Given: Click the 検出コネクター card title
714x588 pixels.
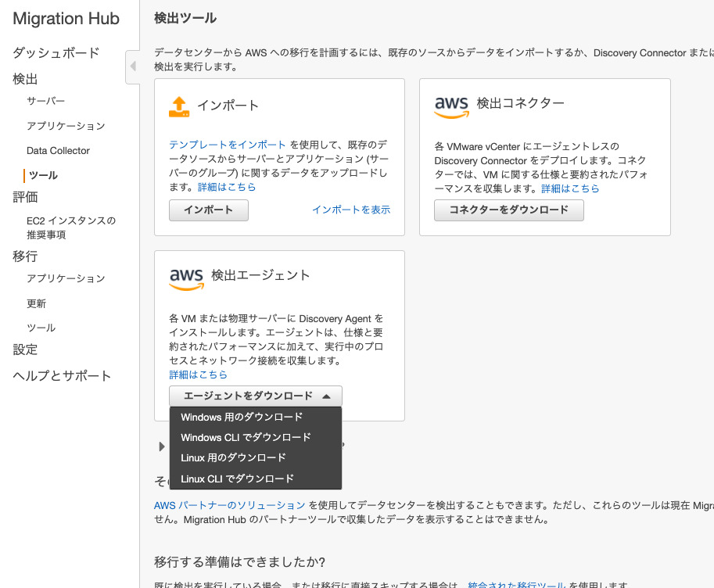Looking at the screenshot, I should click(521, 103).
